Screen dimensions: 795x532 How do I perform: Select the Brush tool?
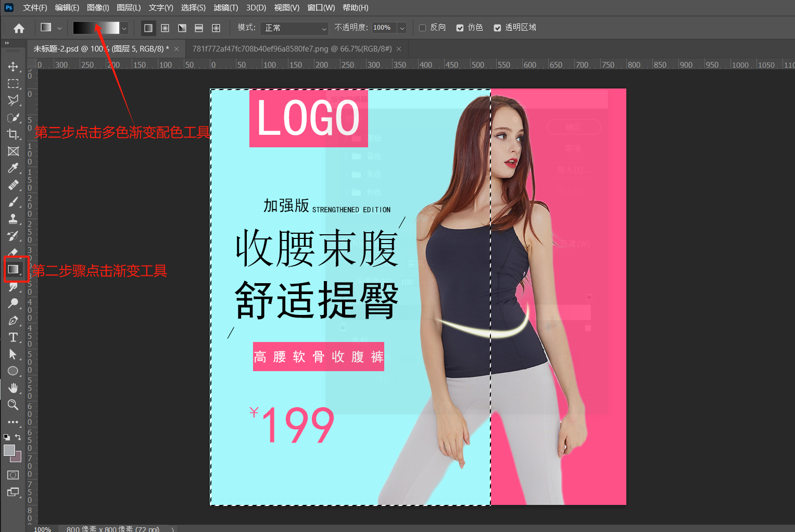pyautogui.click(x=13, y=201)
